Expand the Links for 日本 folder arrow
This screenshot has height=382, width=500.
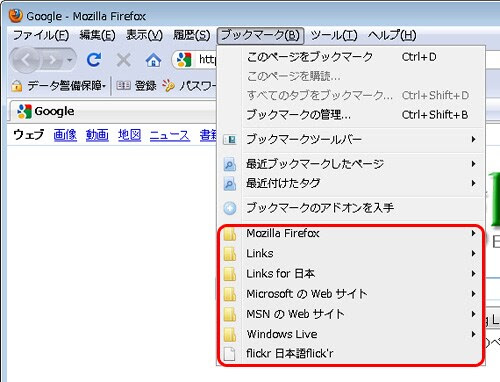pyautogui.click(x=473, y=274)
